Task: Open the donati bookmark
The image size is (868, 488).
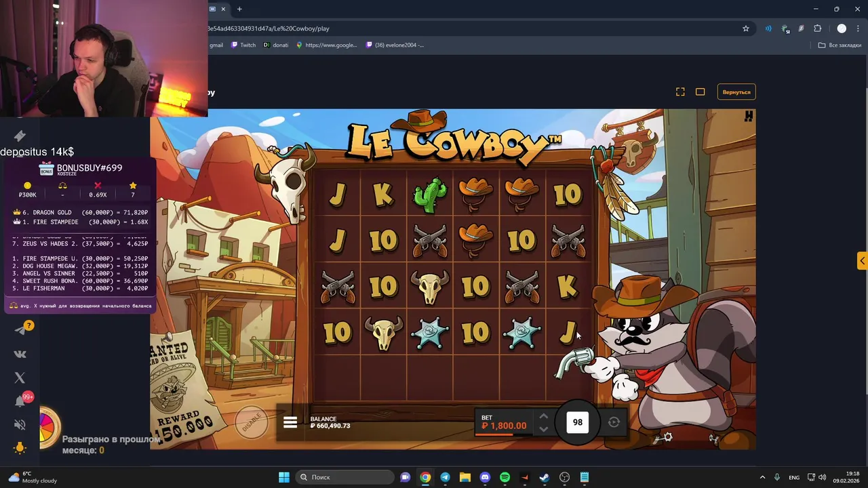Action: pos(276,45)
